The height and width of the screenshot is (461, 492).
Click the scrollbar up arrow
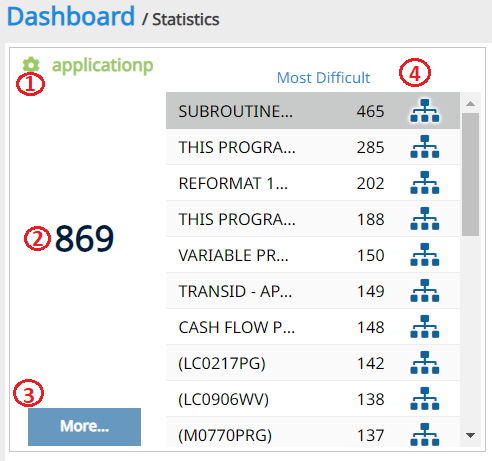point(470,103)
